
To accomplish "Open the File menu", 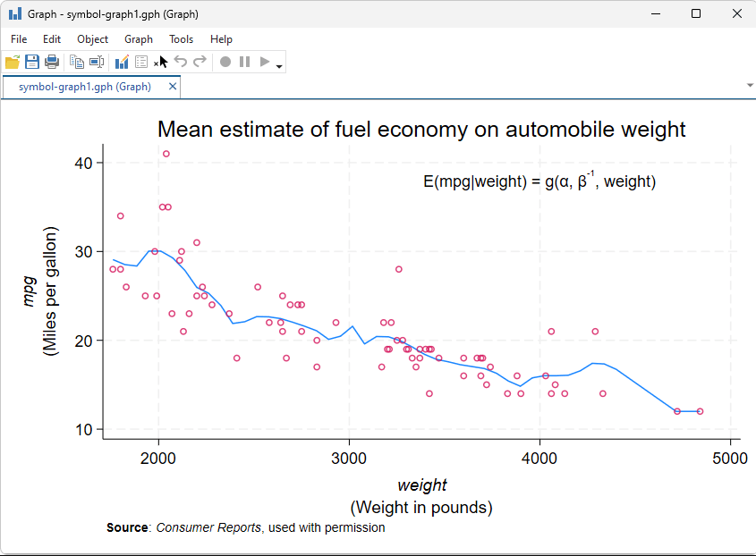I will [19, 39].
